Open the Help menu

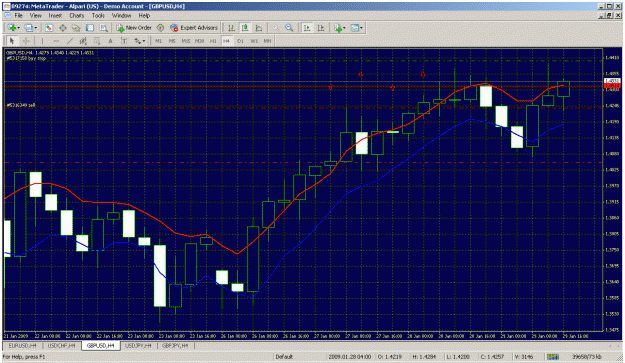pos(144,16)
